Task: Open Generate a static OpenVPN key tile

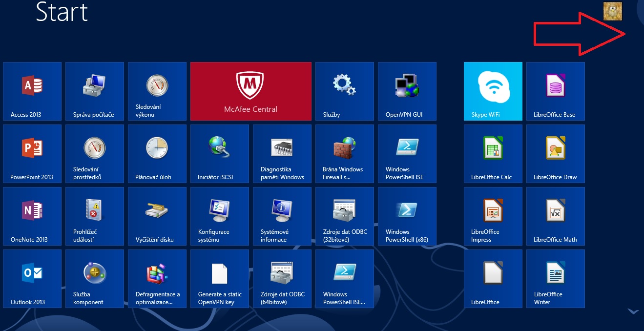Action: tap(220, 279)
